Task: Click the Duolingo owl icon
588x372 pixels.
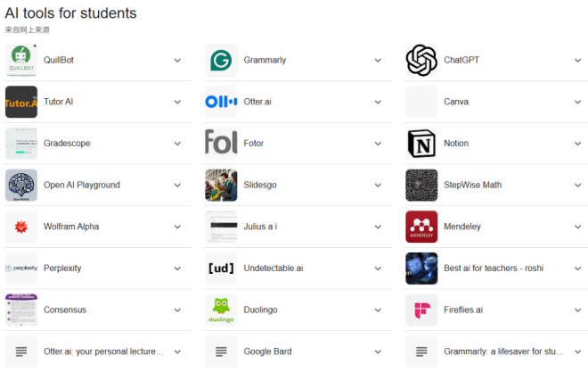Action: click(221, 310)
